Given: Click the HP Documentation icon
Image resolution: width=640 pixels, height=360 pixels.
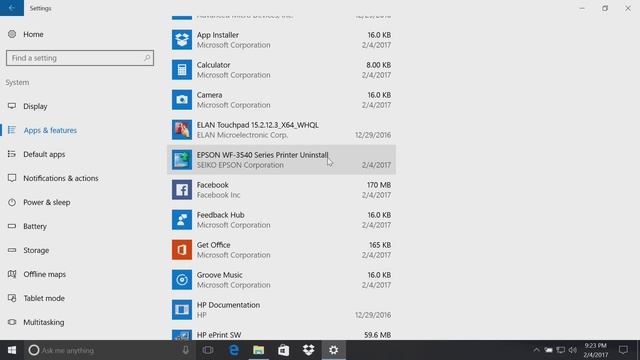Looking at the screenshot, I should (182, 310).
